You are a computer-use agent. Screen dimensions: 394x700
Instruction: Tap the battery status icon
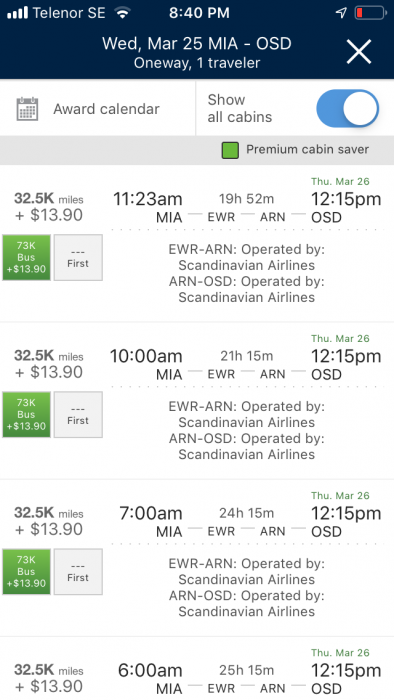point(370,13)
